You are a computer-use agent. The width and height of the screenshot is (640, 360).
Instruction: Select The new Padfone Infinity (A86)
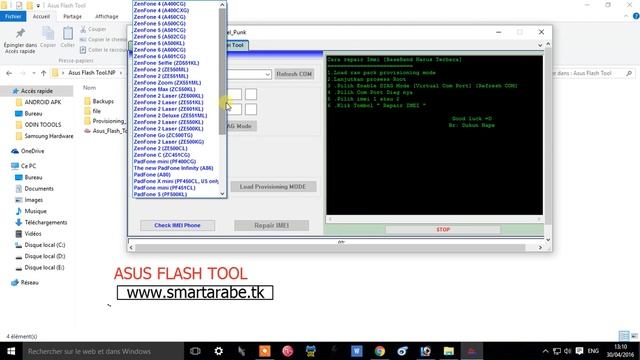173,168
